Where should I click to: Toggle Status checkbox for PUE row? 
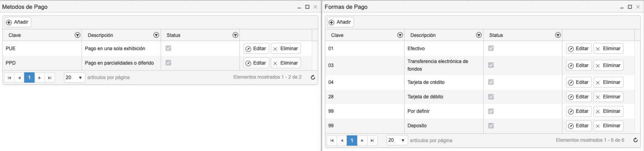(169, 48)
